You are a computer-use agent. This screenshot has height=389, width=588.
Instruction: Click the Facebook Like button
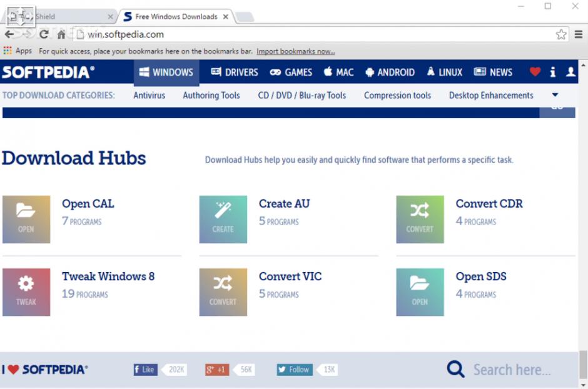[146, 370]
